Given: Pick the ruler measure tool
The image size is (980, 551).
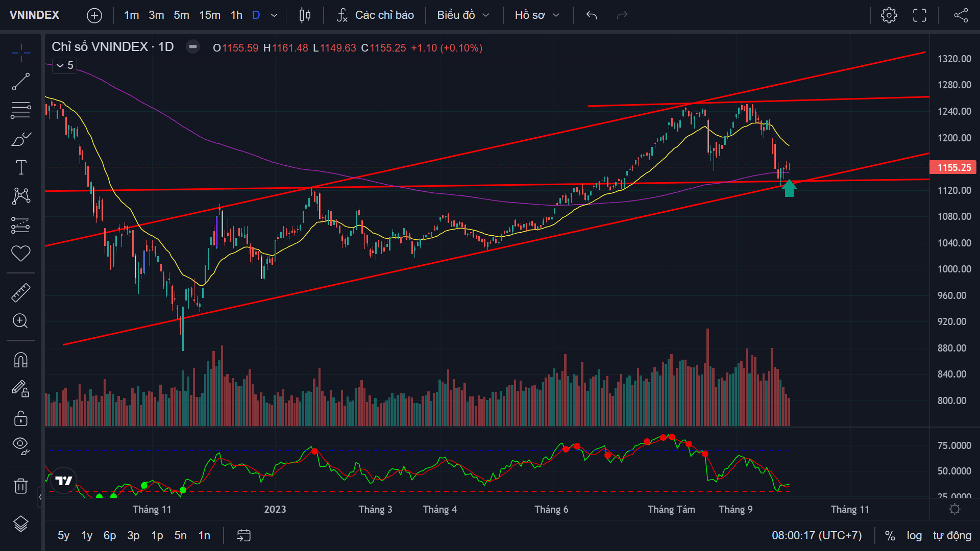Looking at the screenshot, I should click(21, 293).
